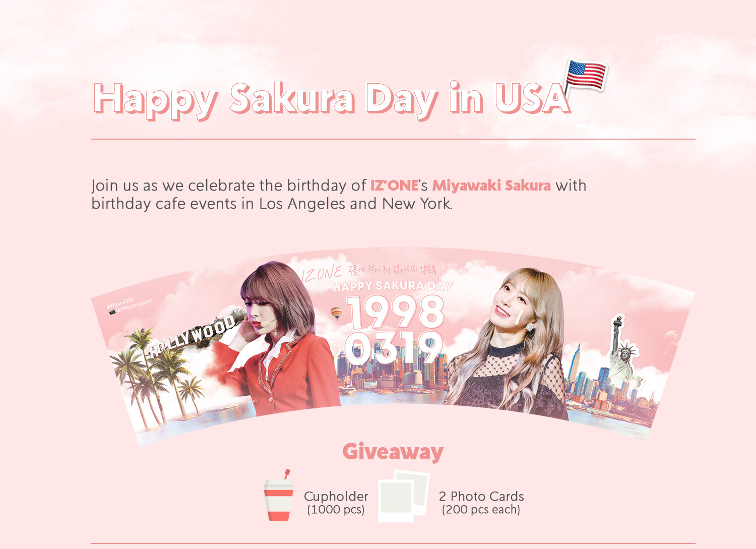
Task: Click the camera icon beside 0339MysteryLover
Action: click(x=112, y=312)
